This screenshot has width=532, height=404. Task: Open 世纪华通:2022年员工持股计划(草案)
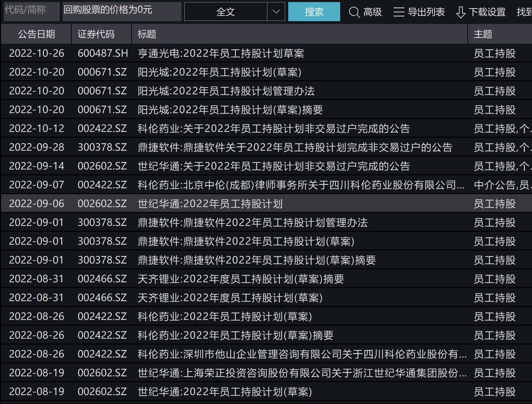(x=225, y=392)
